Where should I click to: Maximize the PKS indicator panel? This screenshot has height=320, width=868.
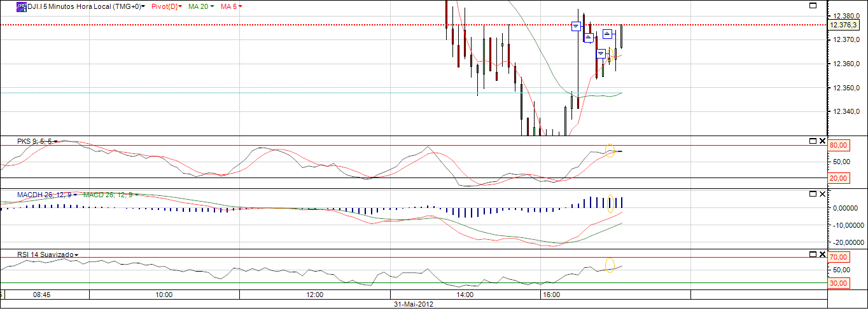813,141
